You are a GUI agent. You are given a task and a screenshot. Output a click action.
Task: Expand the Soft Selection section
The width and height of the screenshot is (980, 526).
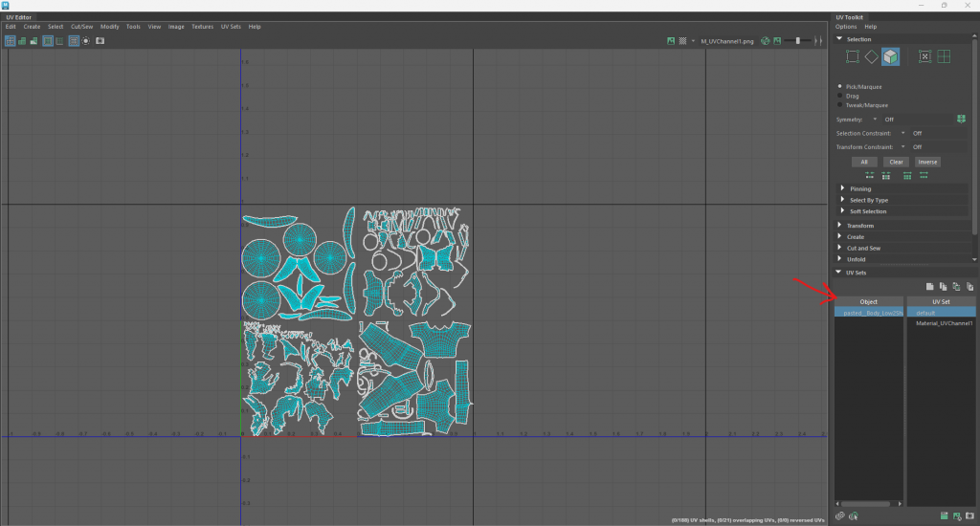(x=842, y=211)
